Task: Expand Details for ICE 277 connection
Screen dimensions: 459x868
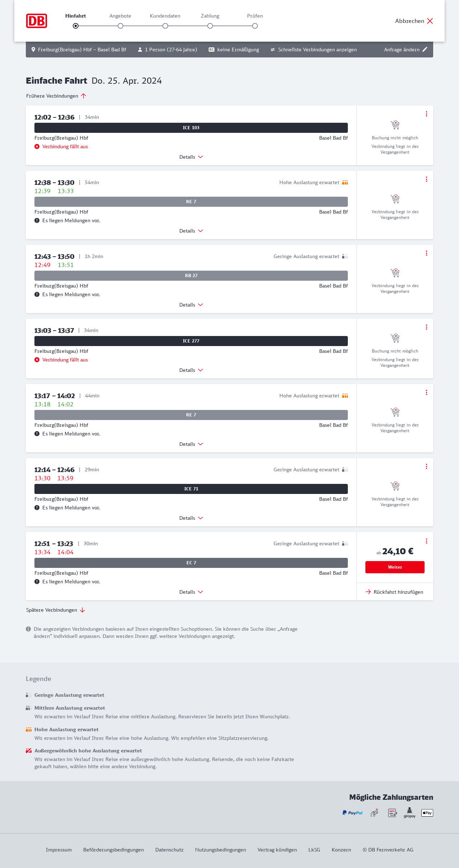Action: [x=191, y=370]
